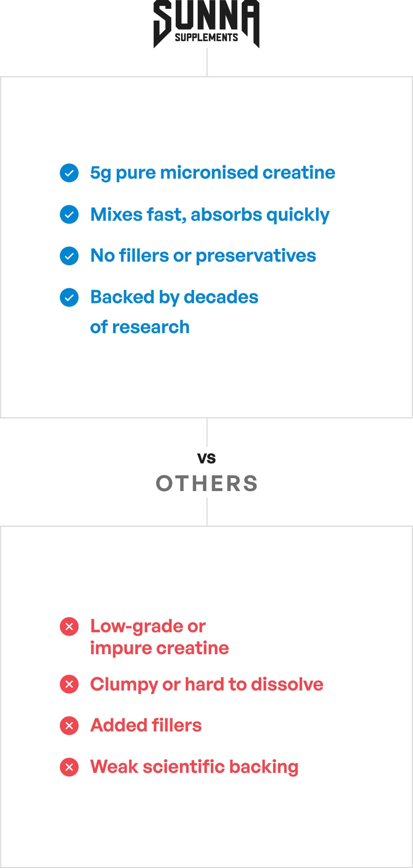Click the "5g pure micronised creatine" text
413x868 pixels.
pyautogui.click(x=212, y=173)
